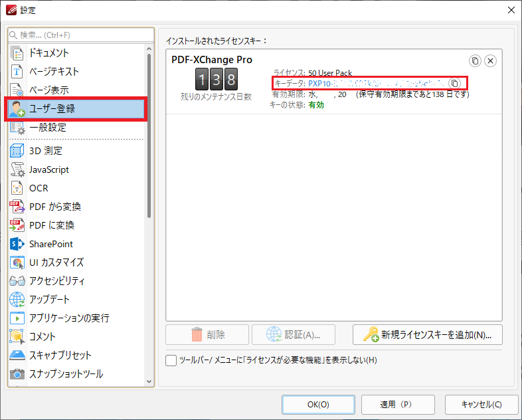Click the キャンセル(C) button
Viewport: 522px width, 420px height.
[x=481, y=405]
